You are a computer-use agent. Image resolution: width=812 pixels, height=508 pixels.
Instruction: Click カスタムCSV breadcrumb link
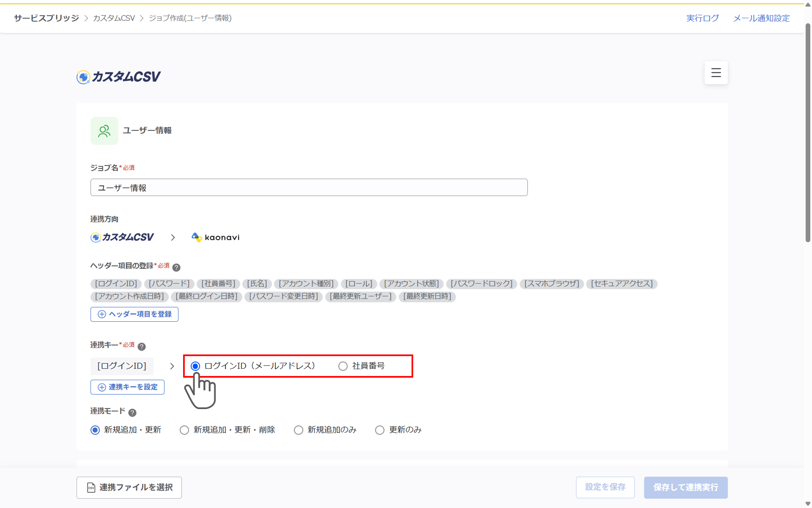(114, 18)
